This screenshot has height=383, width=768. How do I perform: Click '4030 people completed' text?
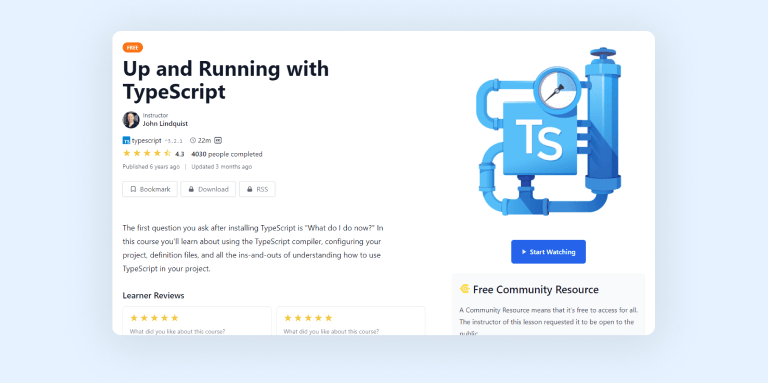pyautogui.click(x=227, y=154)
